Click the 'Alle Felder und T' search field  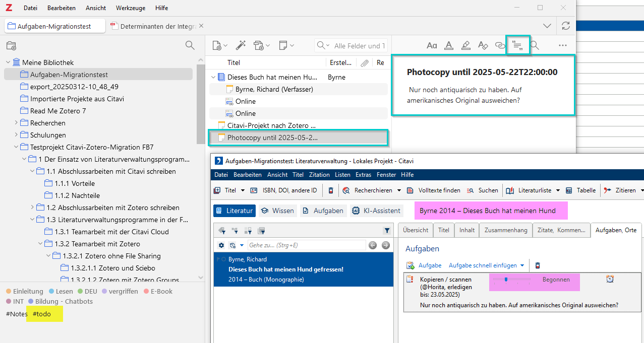point(351,46)
